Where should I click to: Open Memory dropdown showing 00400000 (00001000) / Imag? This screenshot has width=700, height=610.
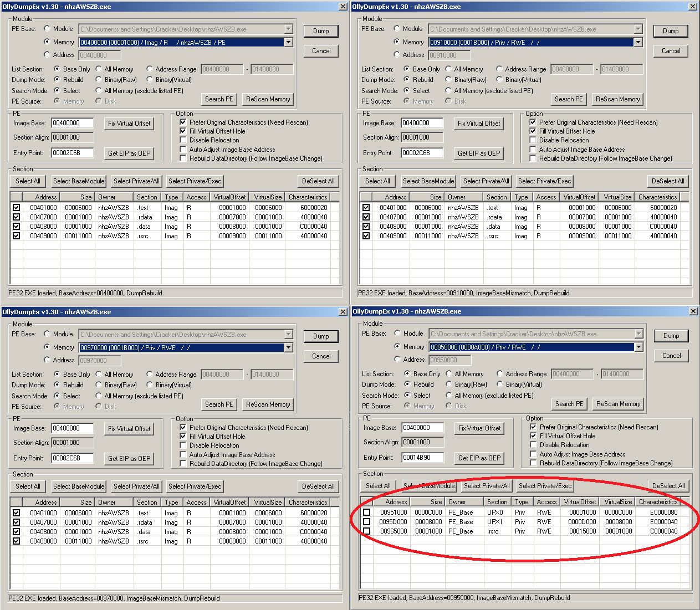[288, 43]
